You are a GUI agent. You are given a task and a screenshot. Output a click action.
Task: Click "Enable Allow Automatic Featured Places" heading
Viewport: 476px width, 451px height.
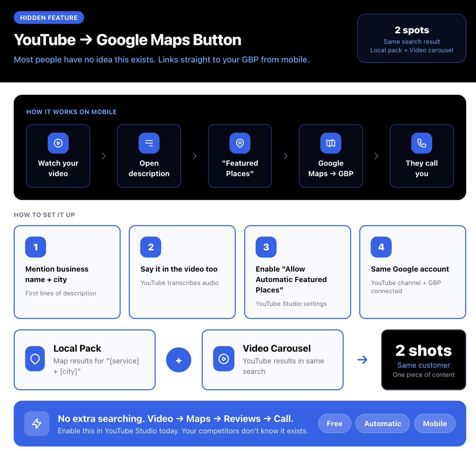coord(291,279)
